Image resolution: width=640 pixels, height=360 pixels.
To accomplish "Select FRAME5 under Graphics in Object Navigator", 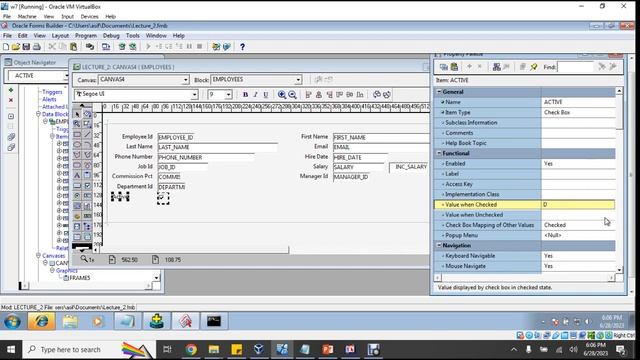I will (80, 278).
